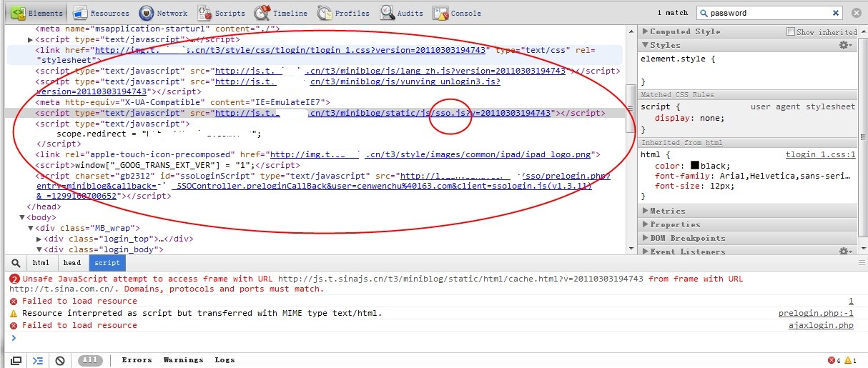868x368 pixels.
Task: Enable Show inherited checkbox
Action: click(790, 31)
